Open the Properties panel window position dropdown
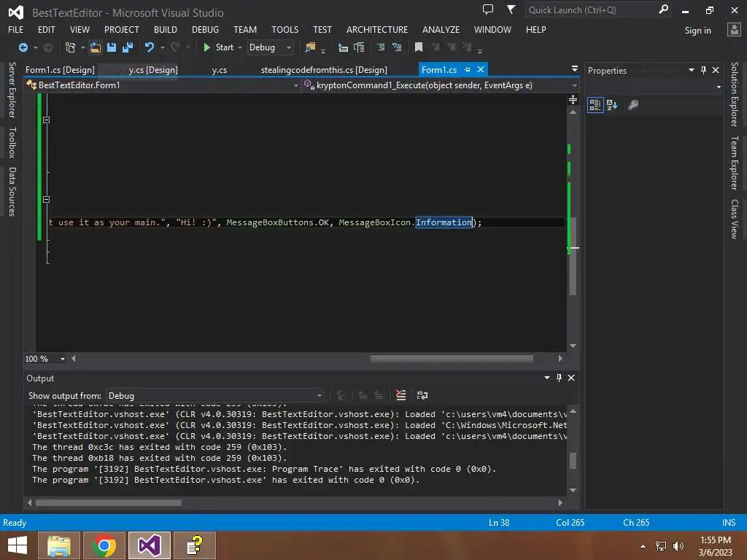 tap(692, 70)
